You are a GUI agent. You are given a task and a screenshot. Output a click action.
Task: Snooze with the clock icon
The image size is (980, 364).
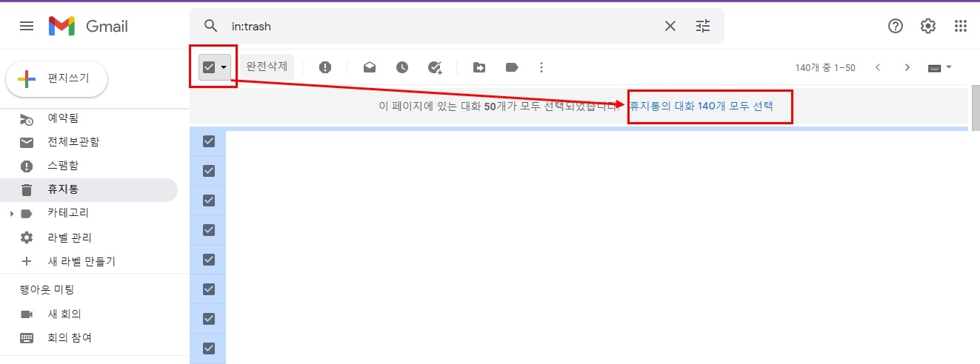(402, 67)
